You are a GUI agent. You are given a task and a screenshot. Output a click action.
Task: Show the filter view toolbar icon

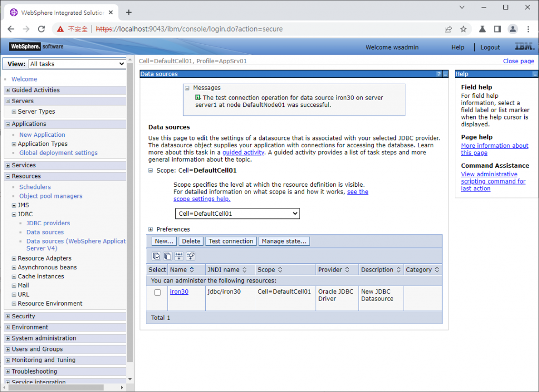179,256
